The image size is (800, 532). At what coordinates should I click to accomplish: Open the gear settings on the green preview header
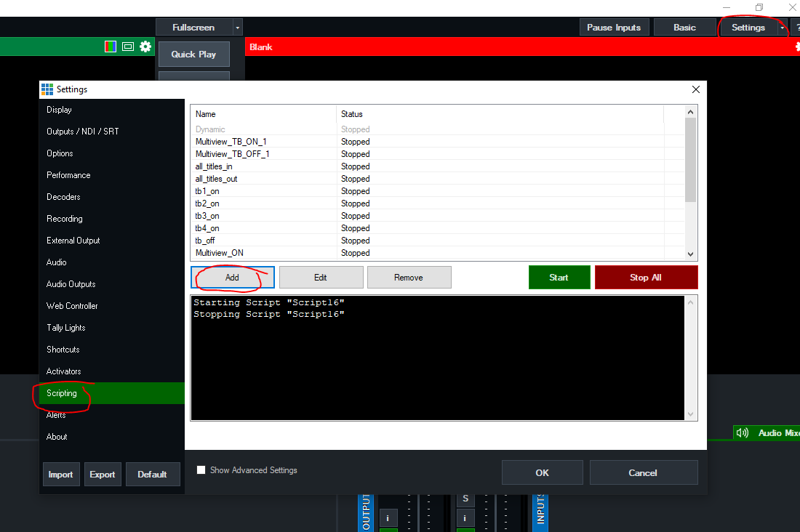[x=145, y=47]
